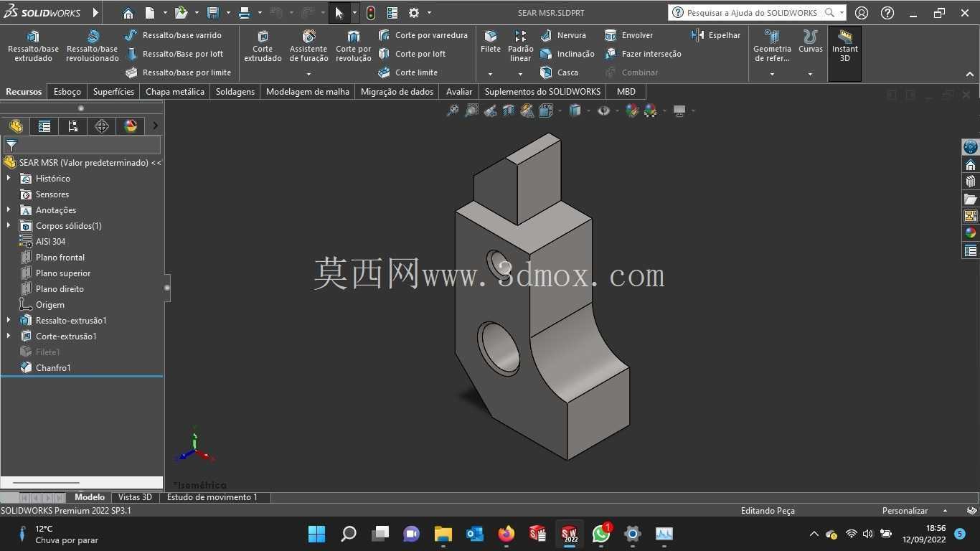The image size is (980, 551).
Task: Expand the Ressalto-extrusão1 feature
Action: pos(9,320)
